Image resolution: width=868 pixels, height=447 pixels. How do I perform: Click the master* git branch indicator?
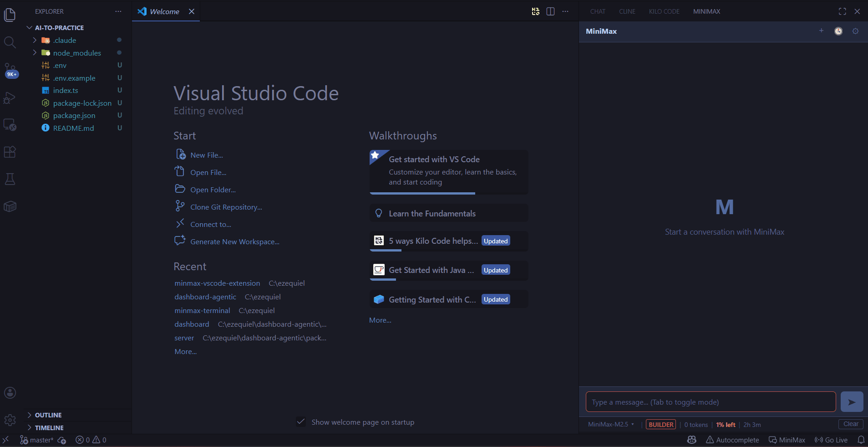(x=37, y=440)
